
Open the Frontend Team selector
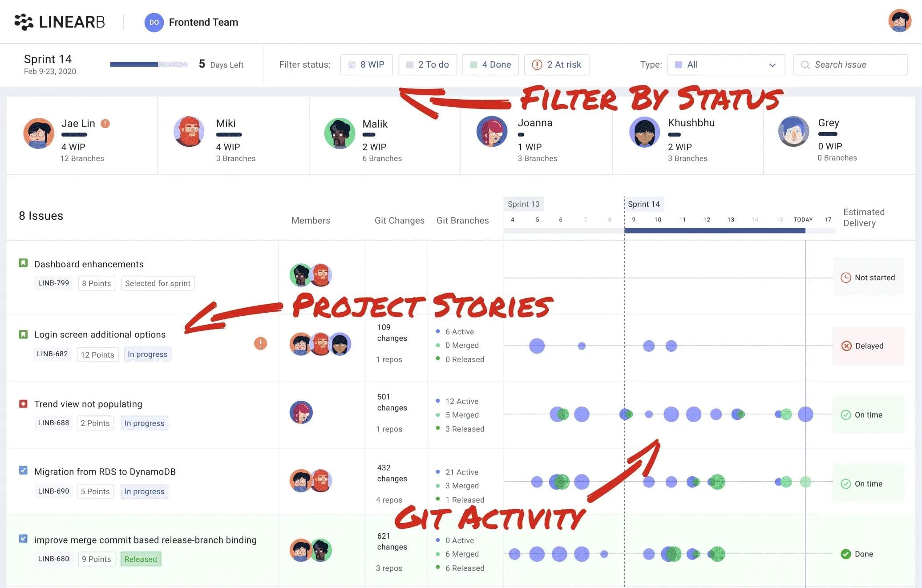pyautogui.click(x=192, y=22)
